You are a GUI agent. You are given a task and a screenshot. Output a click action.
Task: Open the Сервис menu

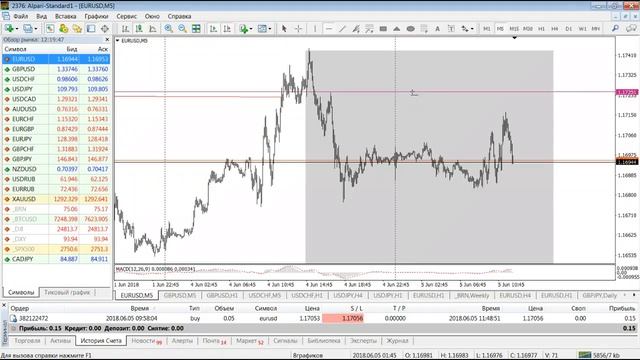pyautogui.click(x=127, y=16)
